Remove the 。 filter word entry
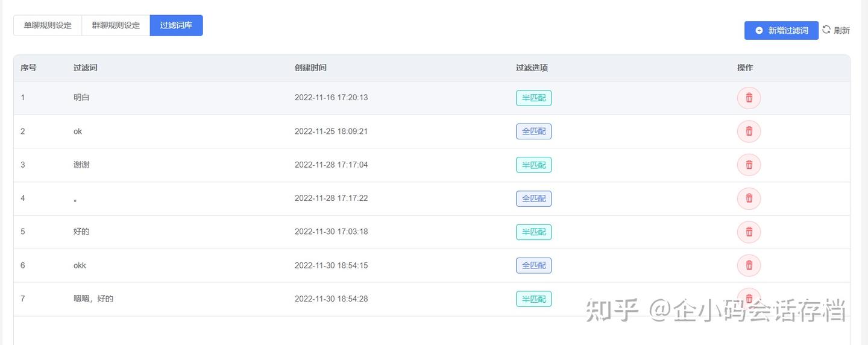 [x=749, y=198]
